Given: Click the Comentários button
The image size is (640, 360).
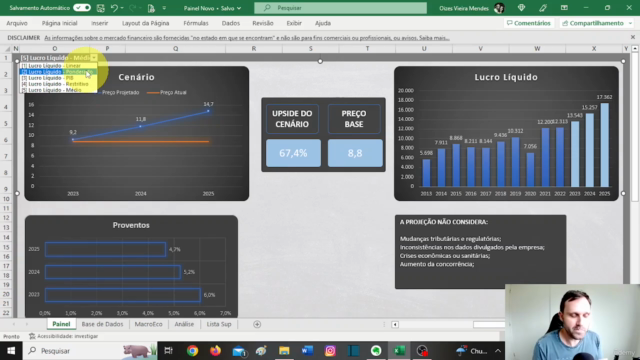Looking at the screenshot, I should click(x=529, y=23).
